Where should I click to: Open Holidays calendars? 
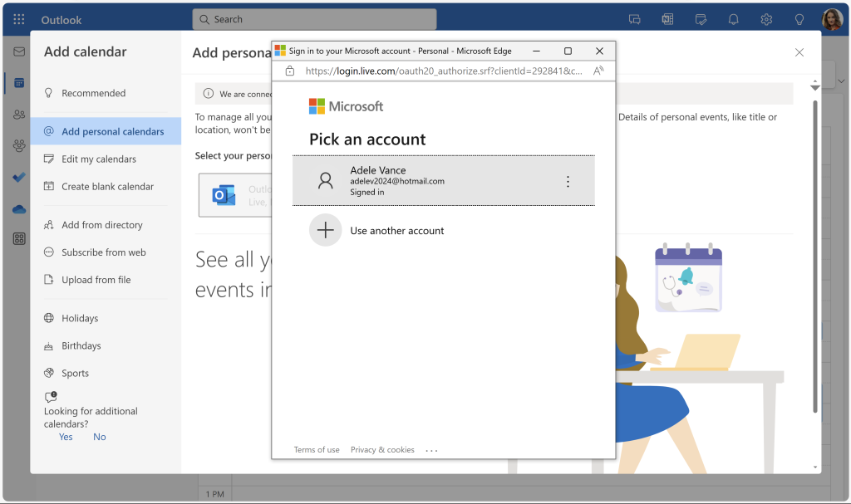pos(106,318)
